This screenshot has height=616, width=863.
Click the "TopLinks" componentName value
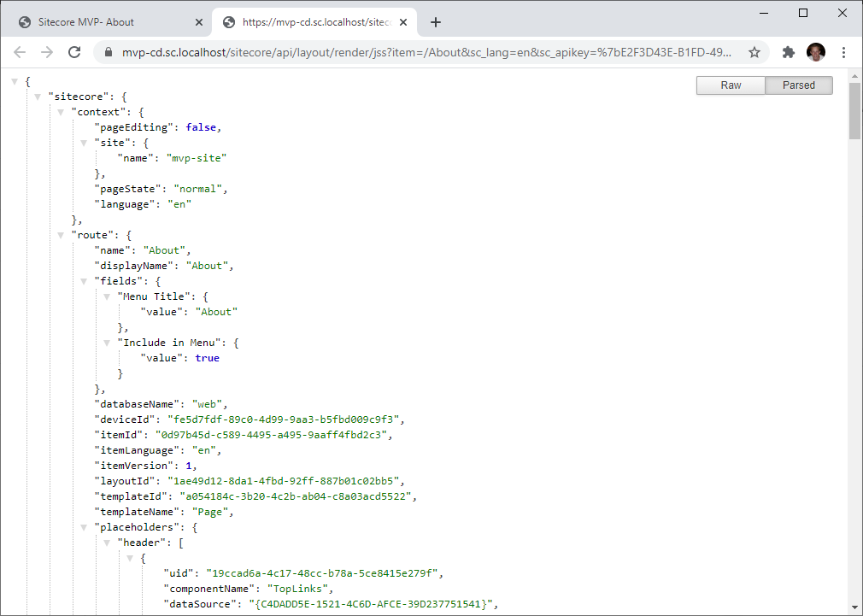(297, 589)
